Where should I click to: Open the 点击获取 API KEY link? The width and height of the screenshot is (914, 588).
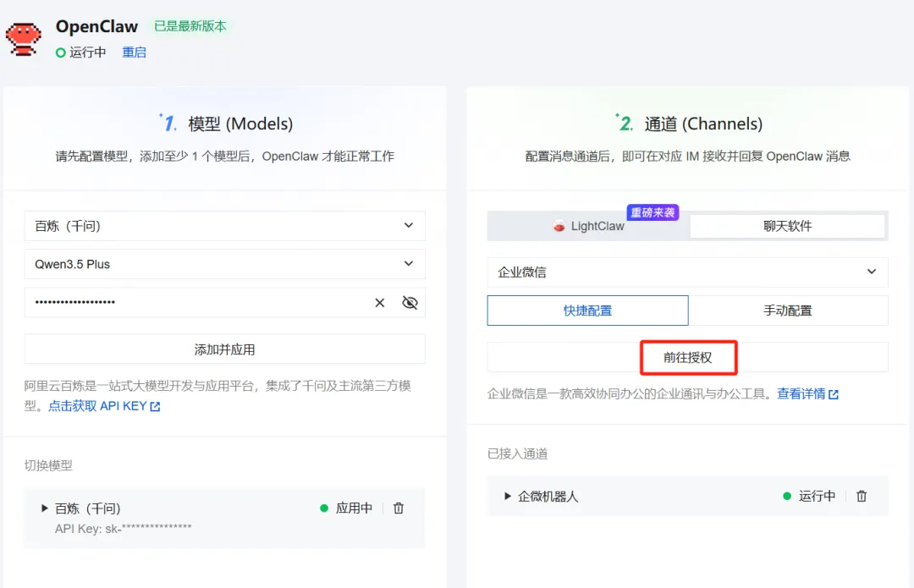[x=97, y=406]
